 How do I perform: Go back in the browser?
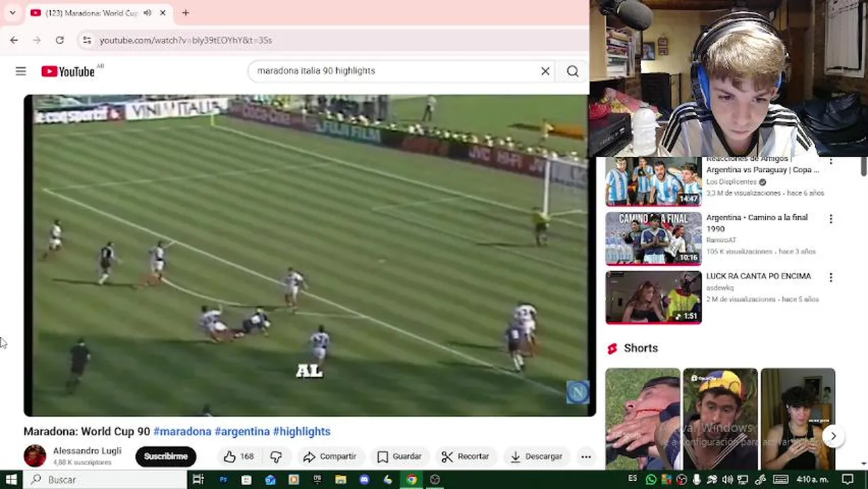tap(14, 40)
